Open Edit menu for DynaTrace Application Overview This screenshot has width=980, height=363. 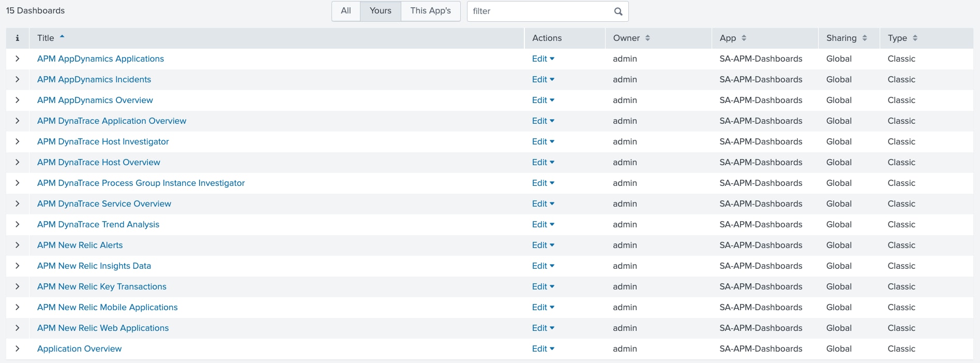(x=543, y=121)
